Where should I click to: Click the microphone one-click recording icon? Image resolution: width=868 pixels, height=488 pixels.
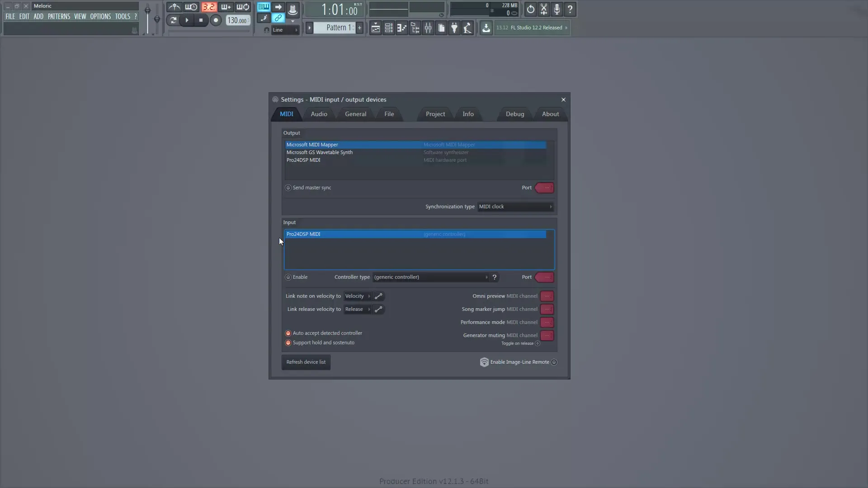point(557,9)
